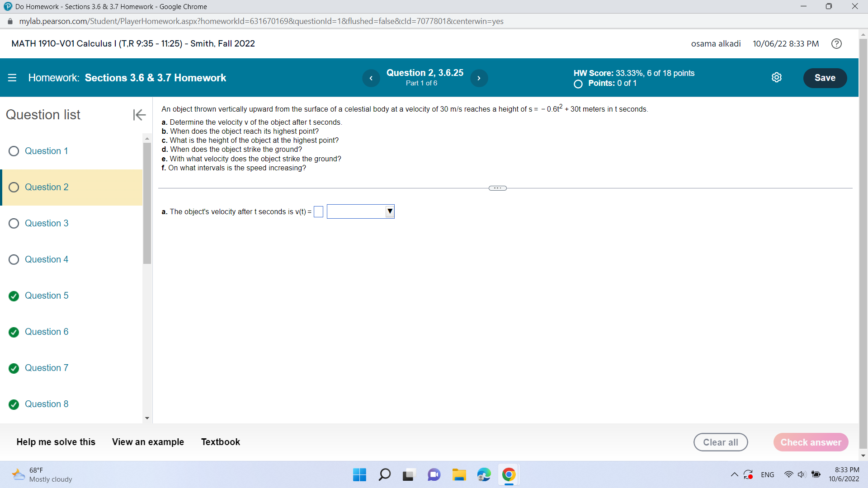The height and width of the screenshot is (488, 868).
Task: Open Chrome from the taskbar
Action: [508, 474]
